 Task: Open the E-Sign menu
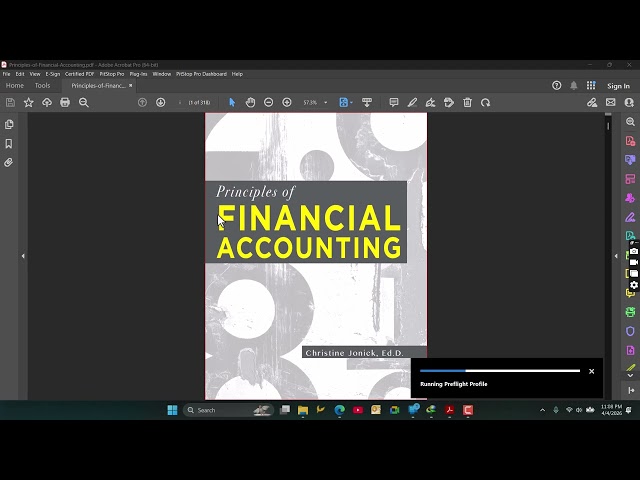point(53,74)
